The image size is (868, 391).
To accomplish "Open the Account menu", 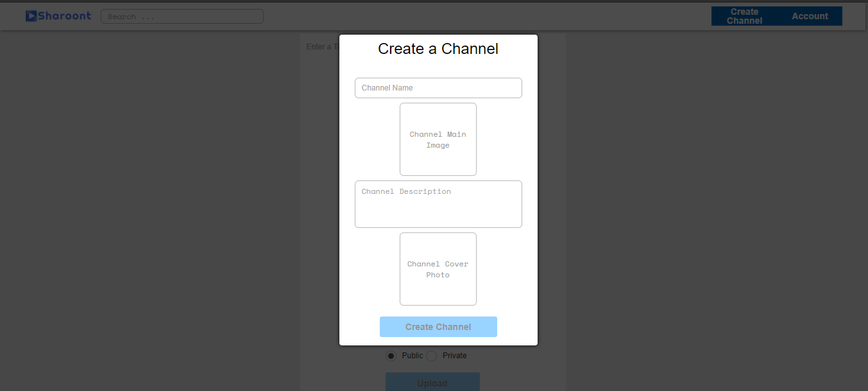I will click(810, 16).
